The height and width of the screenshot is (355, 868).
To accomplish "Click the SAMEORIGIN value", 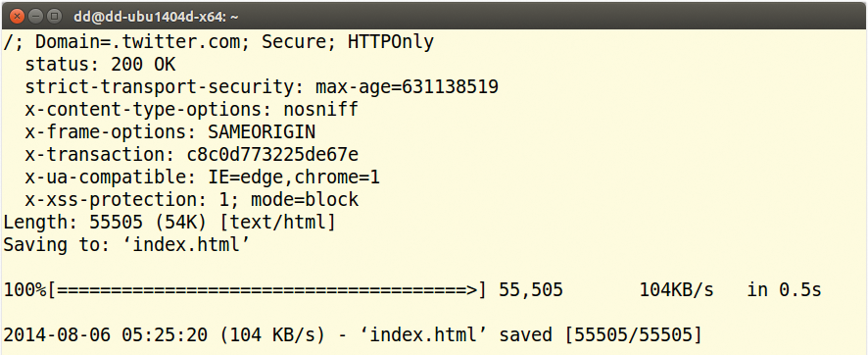I will tap(262, 132).
